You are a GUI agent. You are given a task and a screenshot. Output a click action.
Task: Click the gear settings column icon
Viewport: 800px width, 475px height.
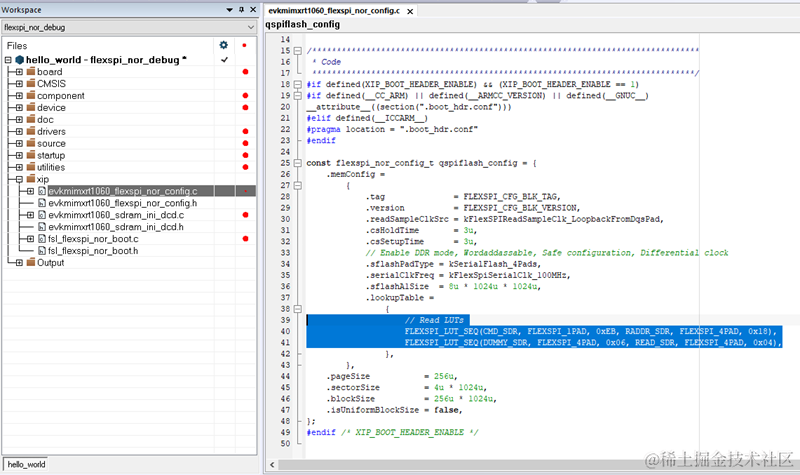tap(223, 45)
